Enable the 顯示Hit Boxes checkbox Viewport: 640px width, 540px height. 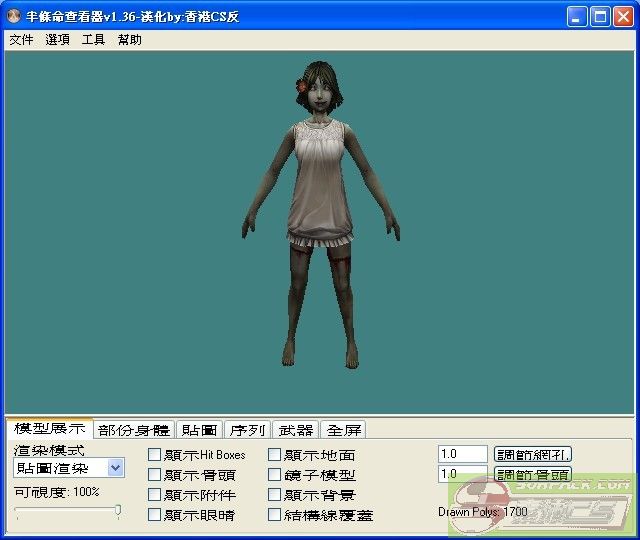click(154, 455)
